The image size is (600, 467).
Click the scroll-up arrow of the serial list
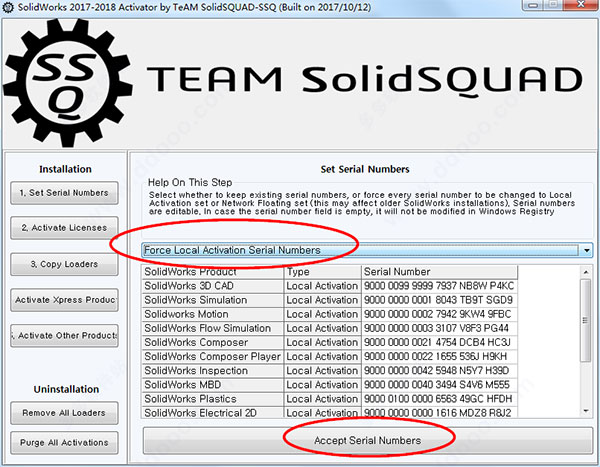586,272
